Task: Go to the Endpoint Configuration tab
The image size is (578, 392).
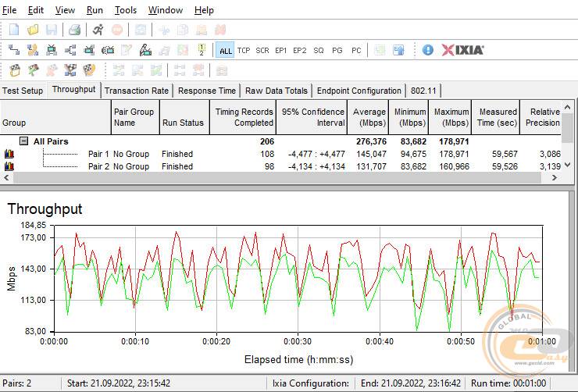Action: (359, 91)
